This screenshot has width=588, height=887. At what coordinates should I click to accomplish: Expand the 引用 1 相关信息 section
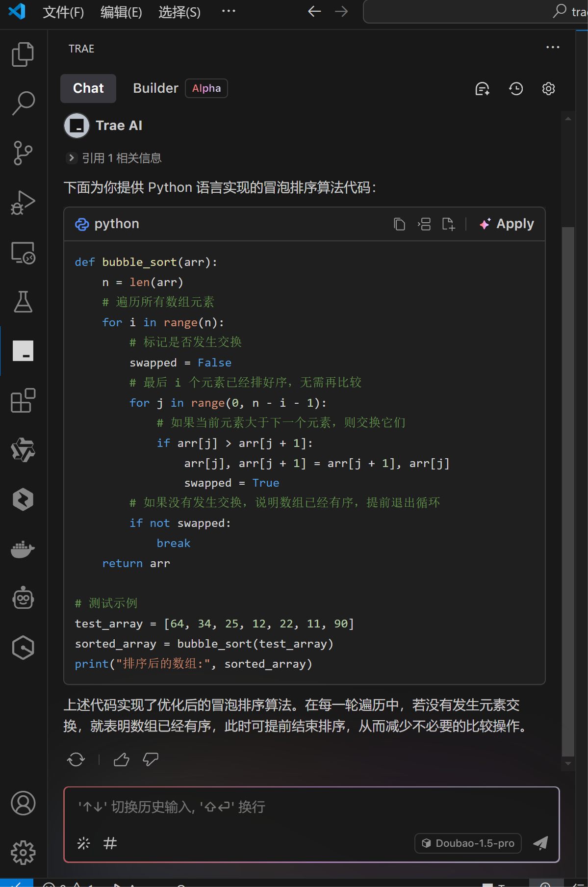click(x=113, y=158)
